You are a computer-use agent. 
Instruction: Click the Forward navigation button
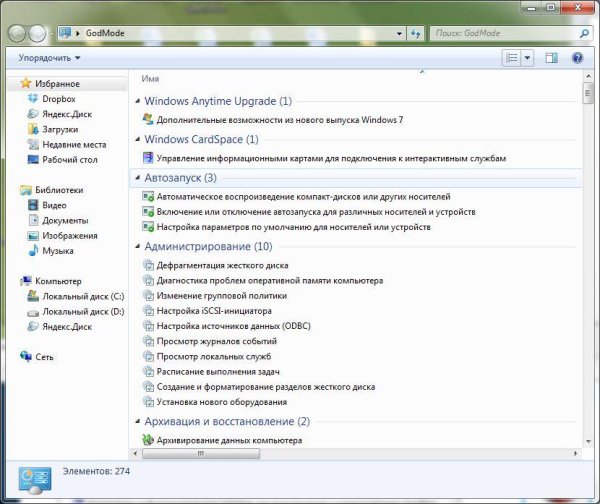click(38, 33)
